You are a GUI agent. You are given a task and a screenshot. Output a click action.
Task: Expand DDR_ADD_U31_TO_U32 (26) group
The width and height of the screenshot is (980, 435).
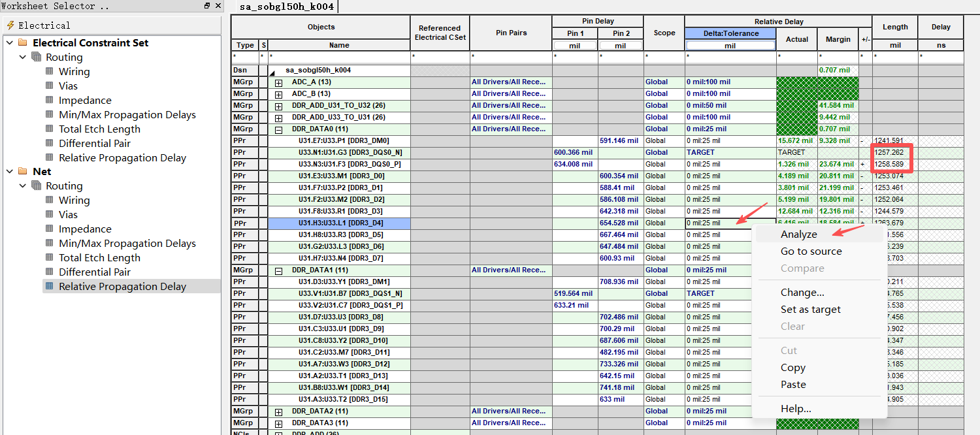(x=278, y=106)
